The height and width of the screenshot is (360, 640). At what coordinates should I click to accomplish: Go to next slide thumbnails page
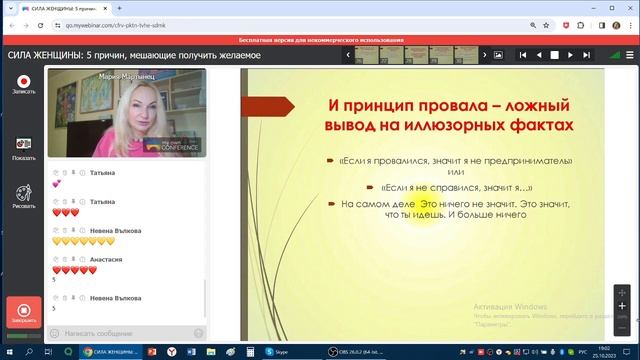tap(484, 55)
